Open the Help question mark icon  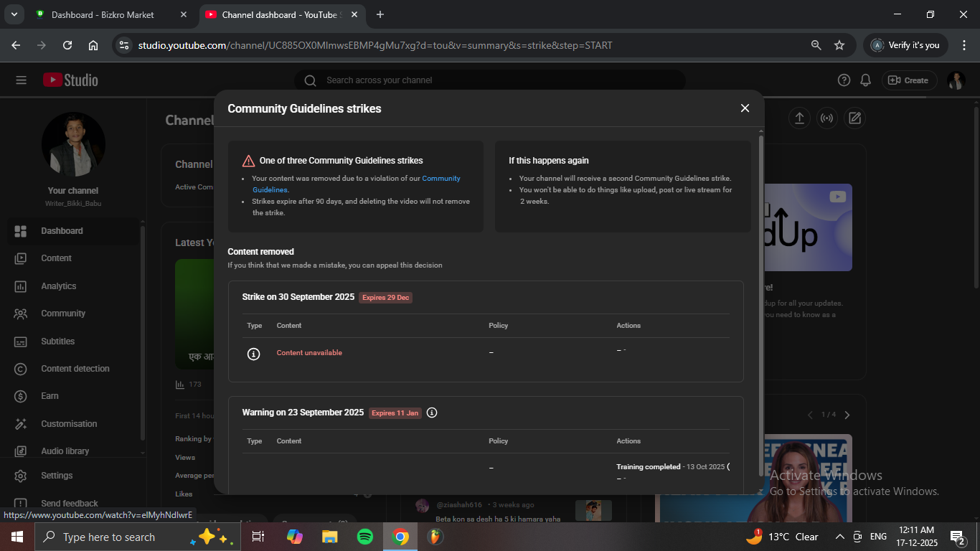[844, 80]
